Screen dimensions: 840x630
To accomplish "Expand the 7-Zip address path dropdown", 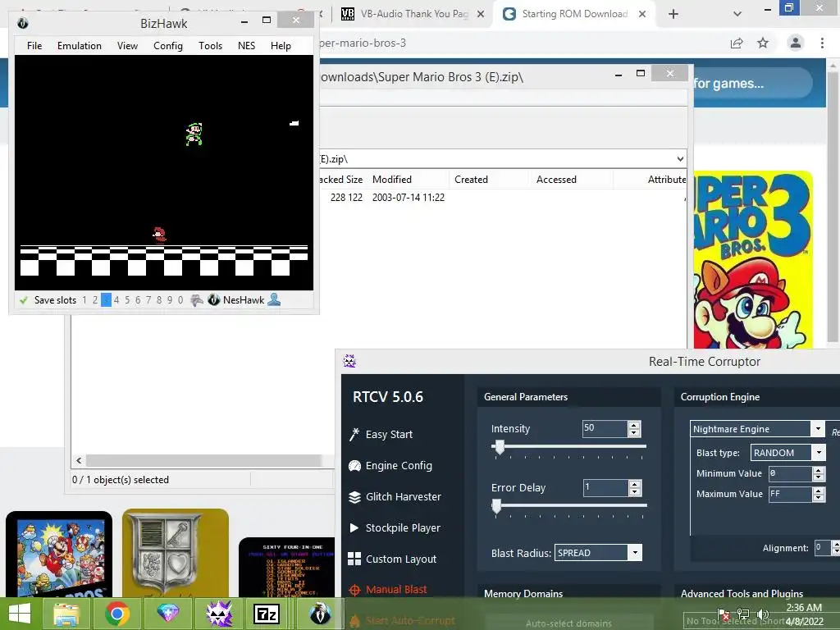I will point(680,159).
